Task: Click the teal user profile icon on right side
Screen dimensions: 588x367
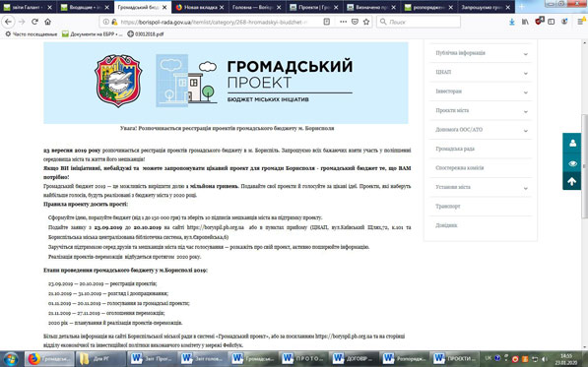Action: pyautogui.click(x=572, y=143)
